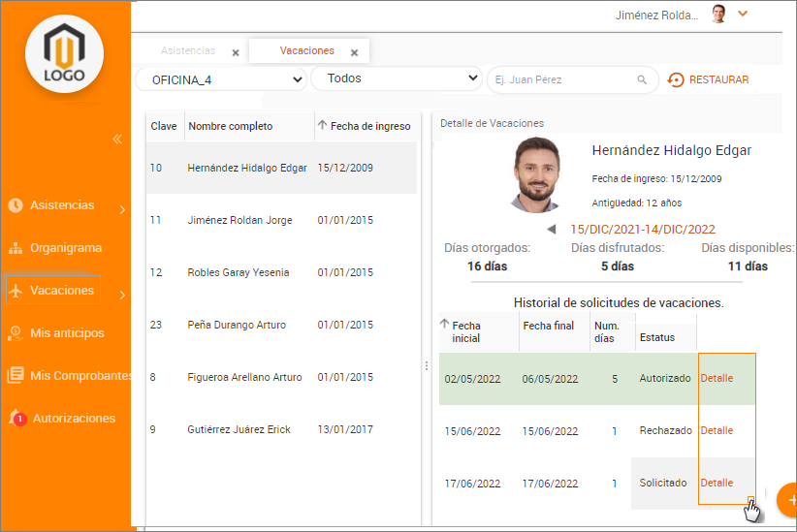Expand user menu arrow beside Jiménez Roldan
This screenshot has width=797, height=532.
(744, 14)
